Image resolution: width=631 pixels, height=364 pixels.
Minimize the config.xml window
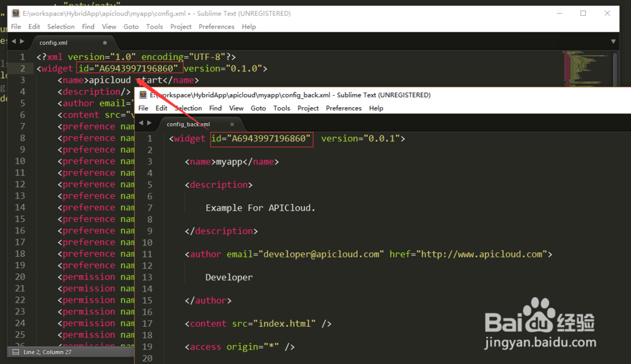(x=559, y=13)
